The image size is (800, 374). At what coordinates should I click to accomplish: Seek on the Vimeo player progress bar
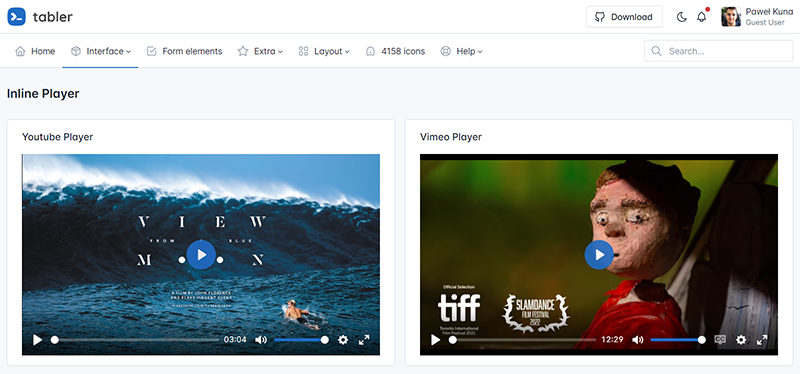(522, 340)
